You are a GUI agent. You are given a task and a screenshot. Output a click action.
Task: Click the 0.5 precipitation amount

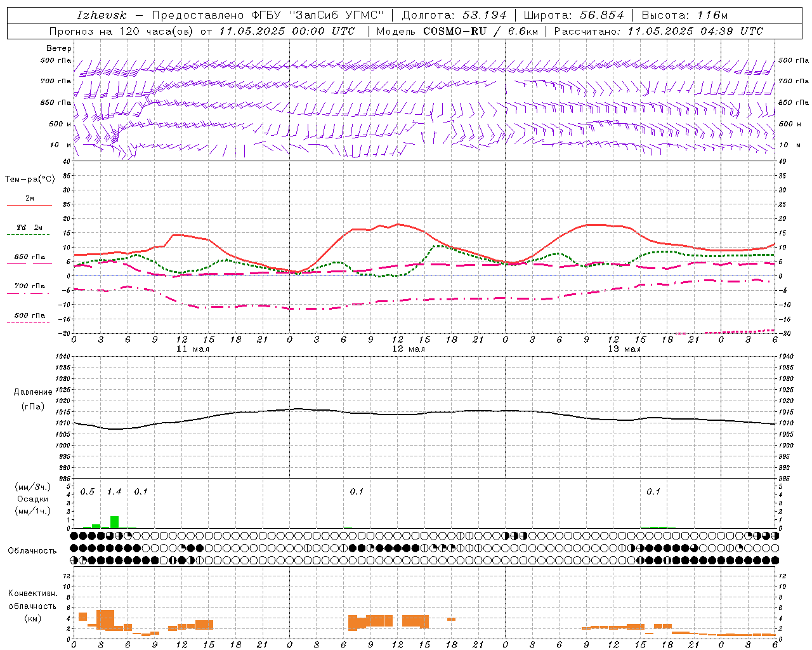88,491
